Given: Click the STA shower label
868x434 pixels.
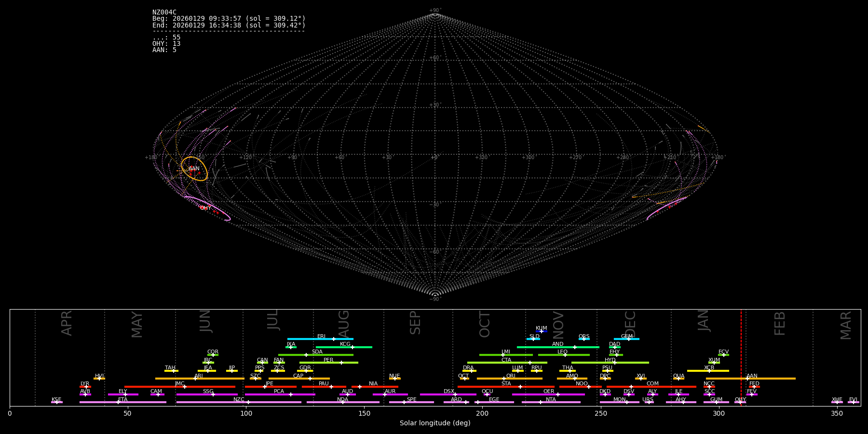Looking at the screenshot, I should (x=506, y=383).
